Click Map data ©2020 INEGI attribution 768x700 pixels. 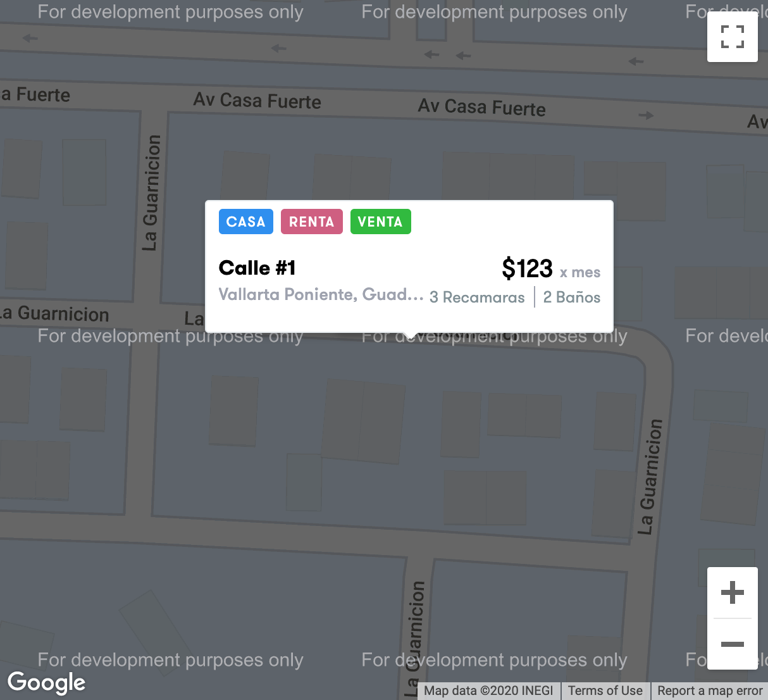pos(488,691)
